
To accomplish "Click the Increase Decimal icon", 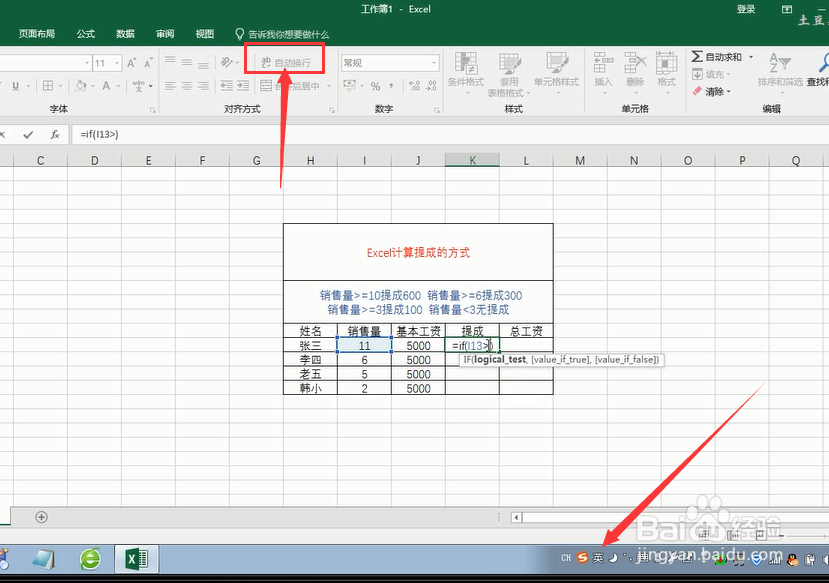I will point(414,86).
